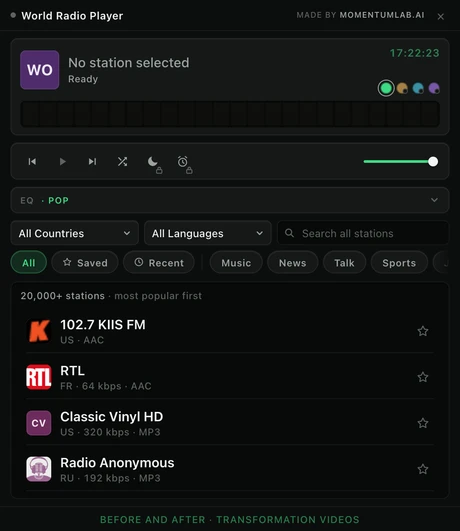
Task: Click the No station selected title
Action: [129, 63]
